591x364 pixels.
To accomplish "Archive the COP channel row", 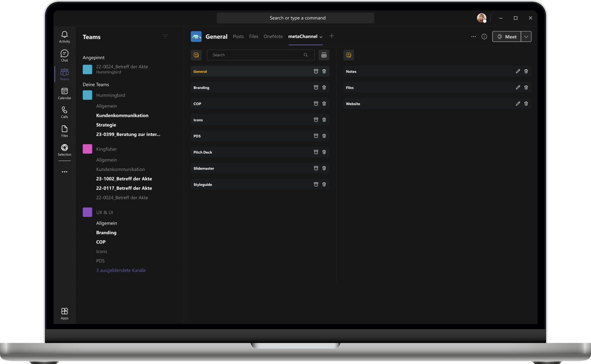I will (316, 104).
